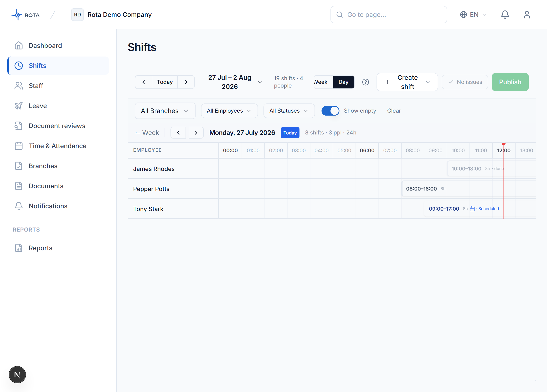The height and width of the screenshot is (392, 547).
Task: Open Branches in sidebar
Action: (x=58, y=166)
